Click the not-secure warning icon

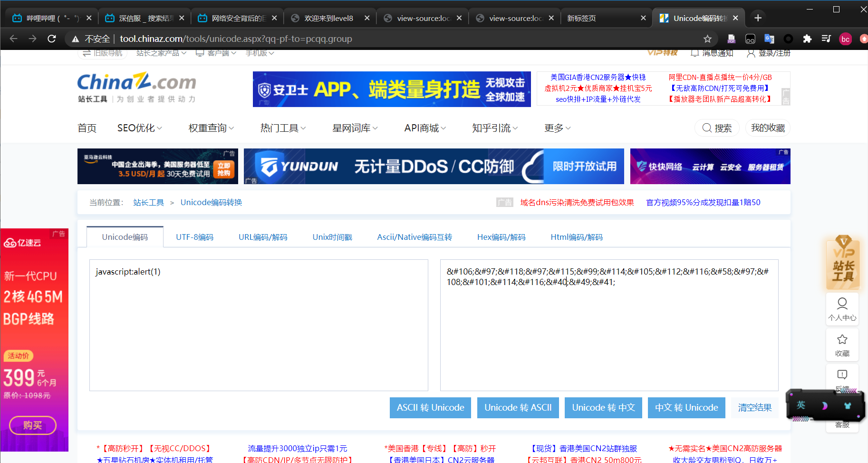point(75,39)
